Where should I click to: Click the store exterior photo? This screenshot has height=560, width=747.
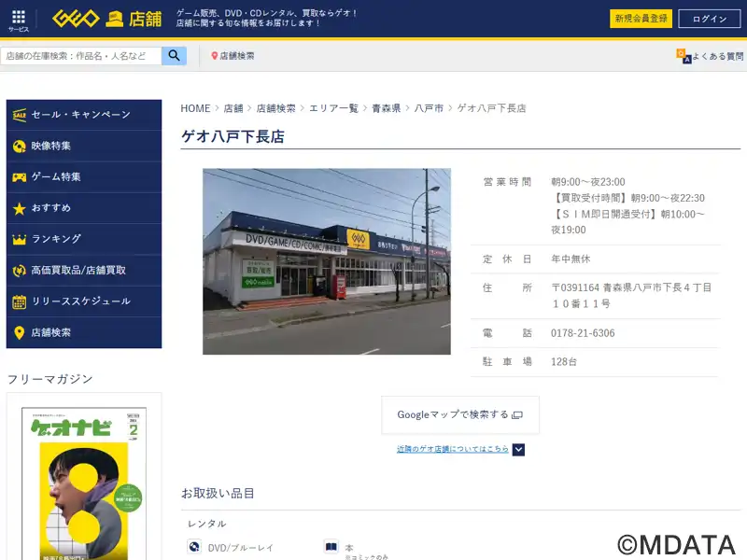(x=327, y=261)
